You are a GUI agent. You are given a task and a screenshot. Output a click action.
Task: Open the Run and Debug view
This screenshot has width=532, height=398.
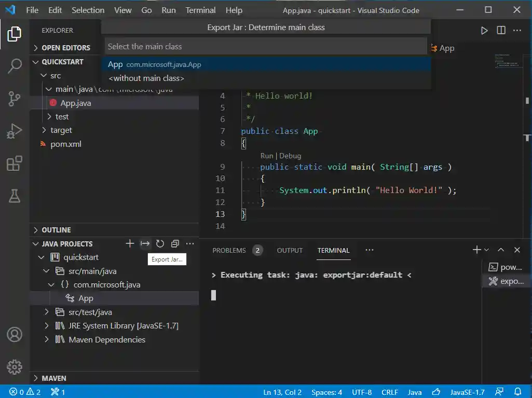point(15,131)
